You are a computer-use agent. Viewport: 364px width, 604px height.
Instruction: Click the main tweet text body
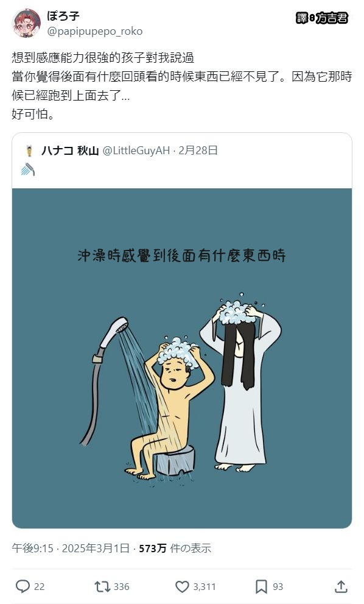coord(182,85)
